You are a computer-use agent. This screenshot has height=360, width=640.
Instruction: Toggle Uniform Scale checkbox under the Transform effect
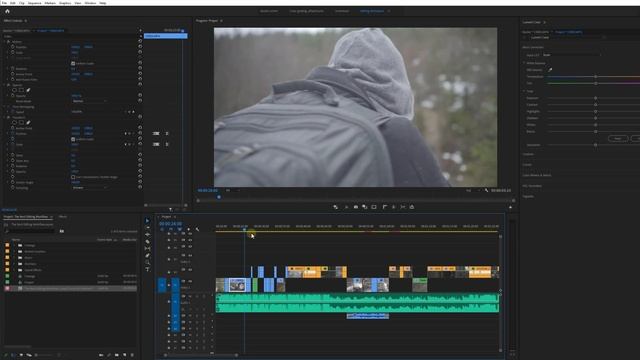tap(73, 139)
